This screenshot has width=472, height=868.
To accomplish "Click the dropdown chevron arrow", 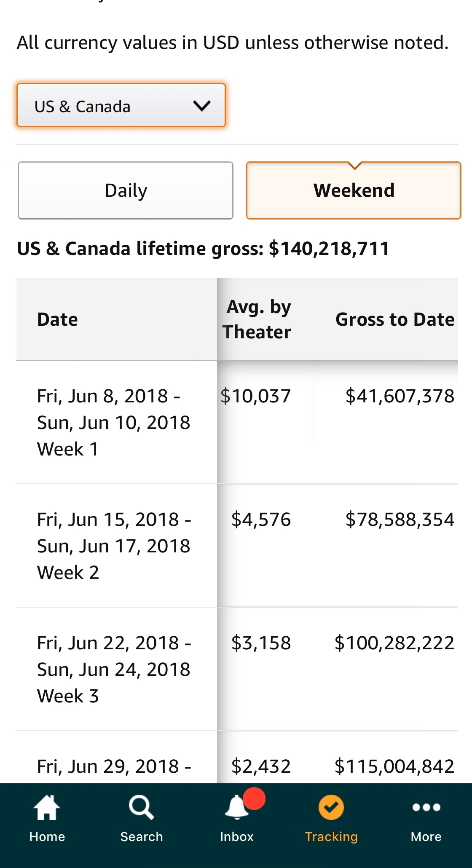I will [x=202, y=106].
